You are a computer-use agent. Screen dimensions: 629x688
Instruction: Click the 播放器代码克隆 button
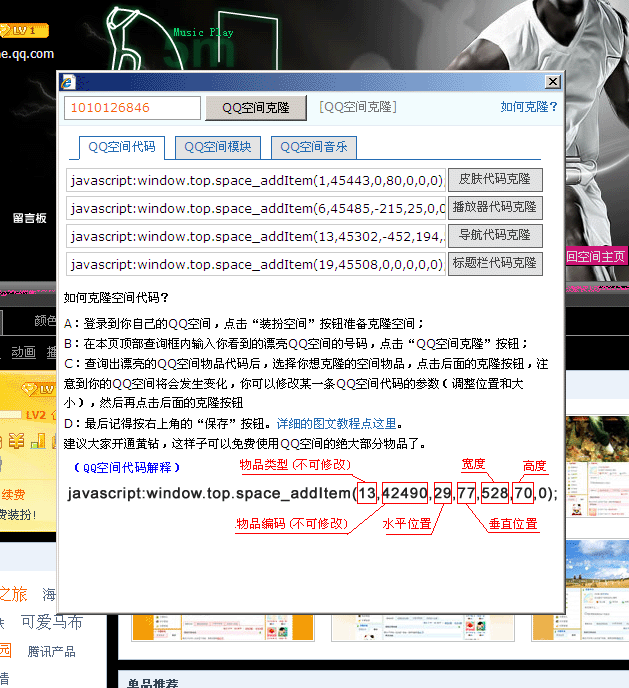click(495, 208)
